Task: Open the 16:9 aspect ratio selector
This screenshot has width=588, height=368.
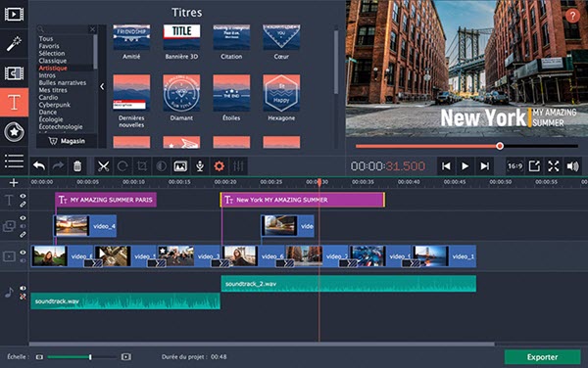Action: pos(514,165)
